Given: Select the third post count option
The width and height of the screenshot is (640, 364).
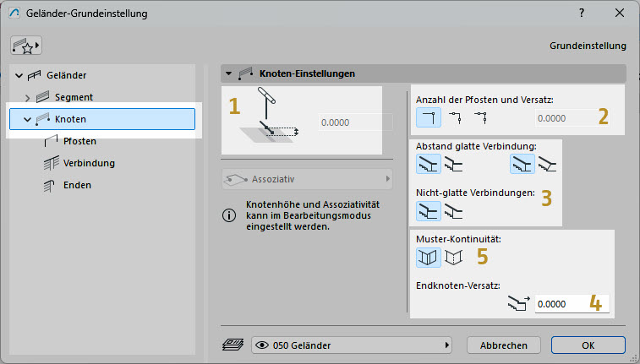Looking at the screenshot, I should pos(482,117).
